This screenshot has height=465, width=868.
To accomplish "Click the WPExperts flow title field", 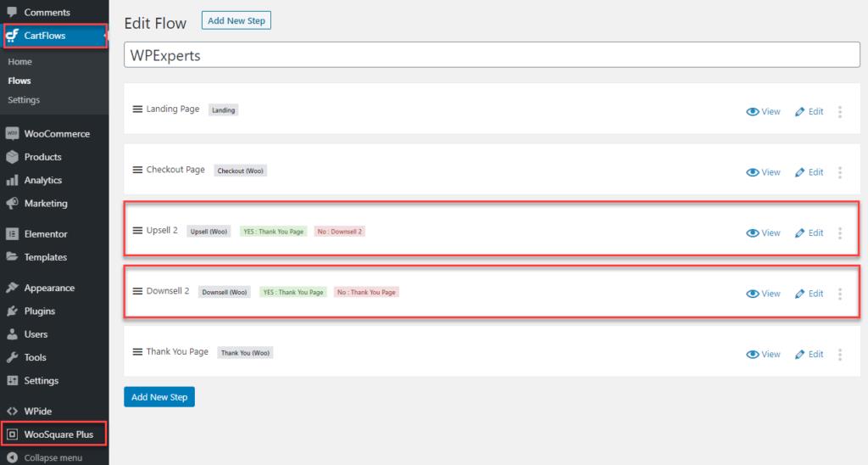I will 492,55.
